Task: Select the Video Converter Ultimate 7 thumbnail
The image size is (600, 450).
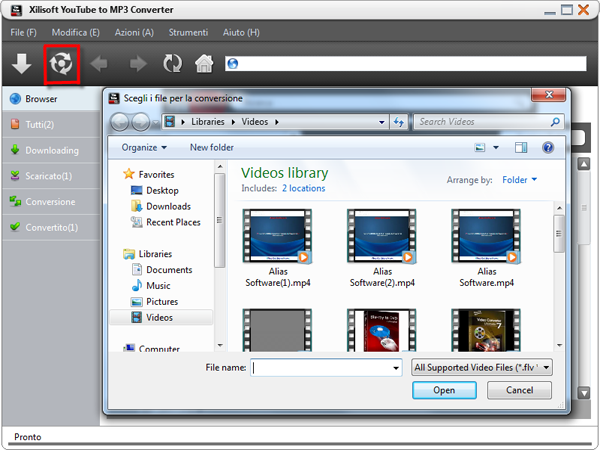Action: pos(486,330)
